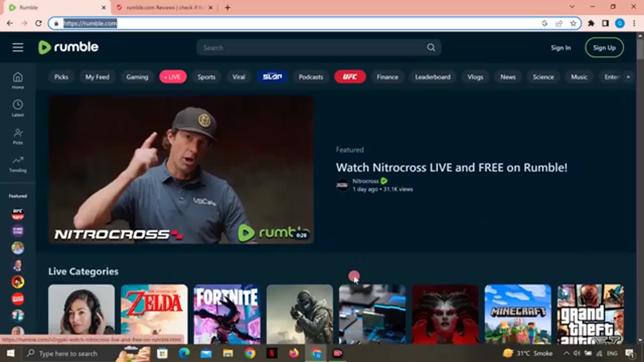The width and height of the screenshot is (644, 362).
Task: Select the Sports category
Action: coord(206,77)
